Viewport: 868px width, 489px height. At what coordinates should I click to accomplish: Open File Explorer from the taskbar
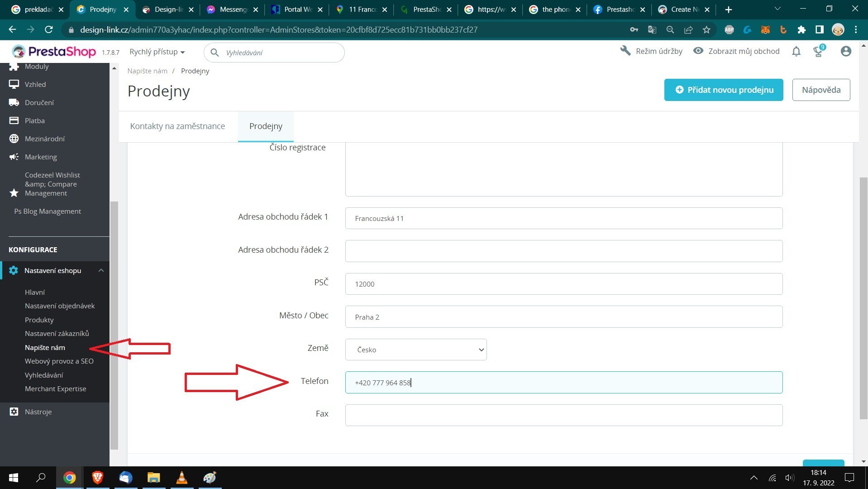tap(153, 477)
